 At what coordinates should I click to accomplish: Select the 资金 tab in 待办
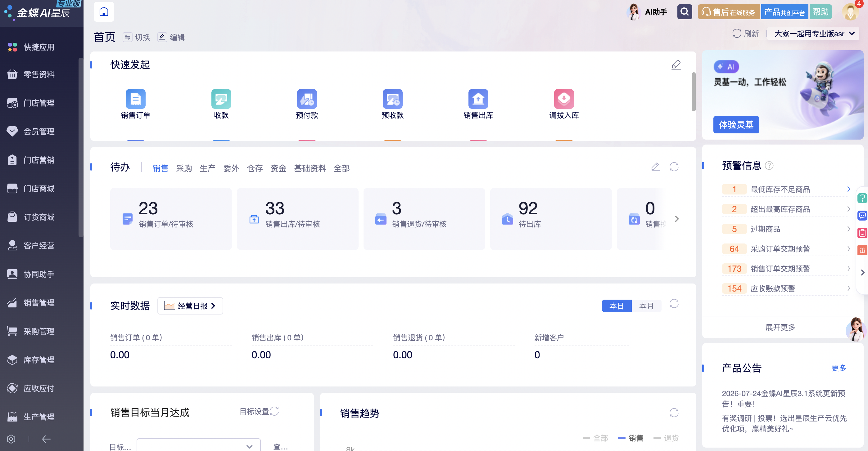[x=278, y=168]
